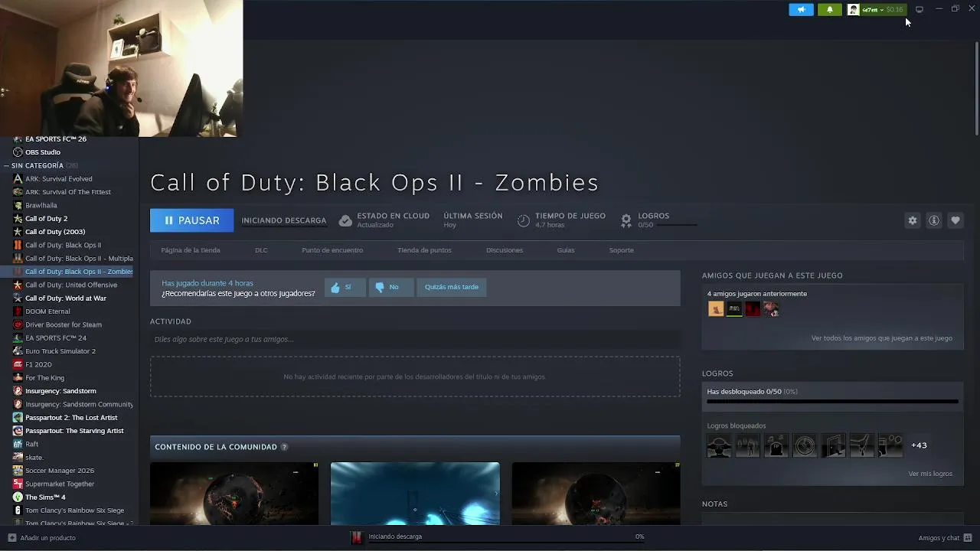Recommend the game with Sí button

click(345, 287)
